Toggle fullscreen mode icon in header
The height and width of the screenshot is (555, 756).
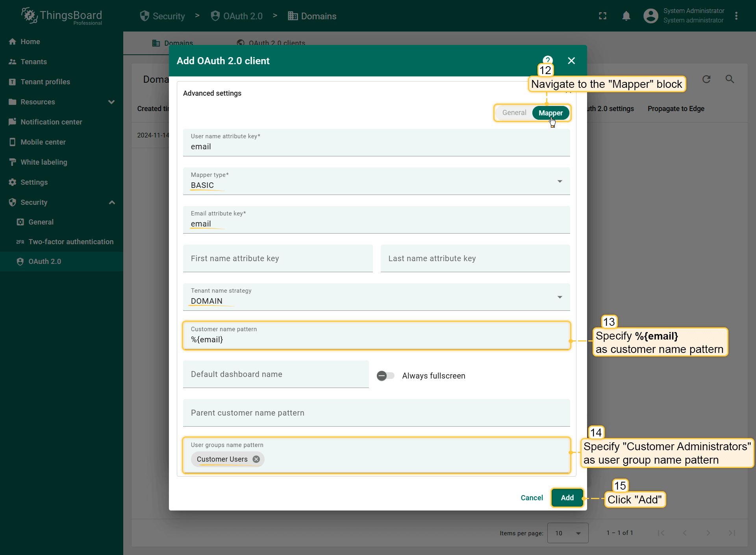(602, 16)
